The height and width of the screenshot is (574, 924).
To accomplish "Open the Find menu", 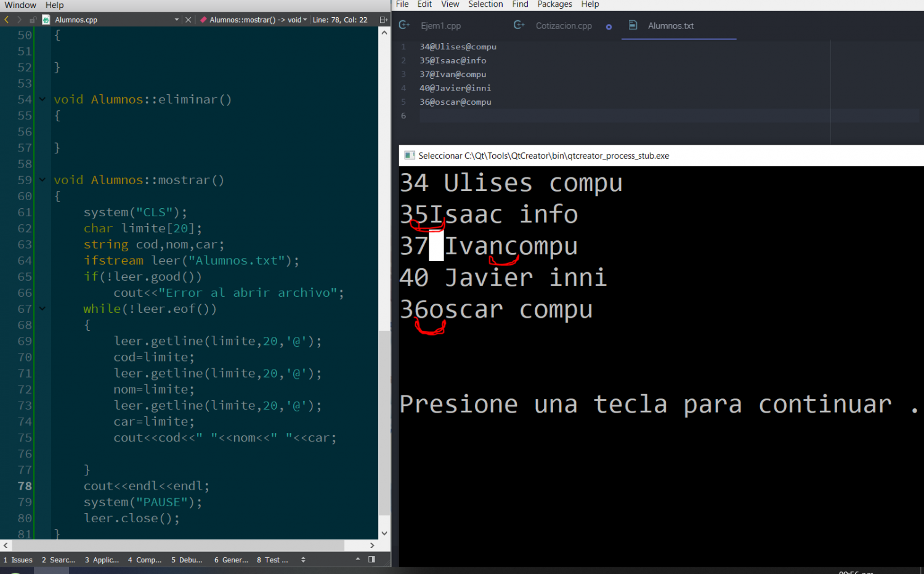I will (521, 4).
